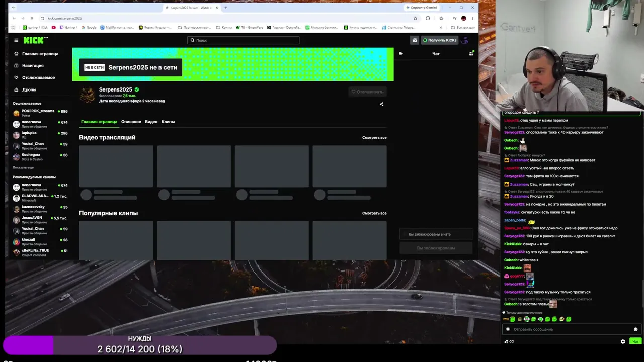This screenshot has height=362, width=644.
Task: Click the green Чат send button
Action: (x=635, y=341)
